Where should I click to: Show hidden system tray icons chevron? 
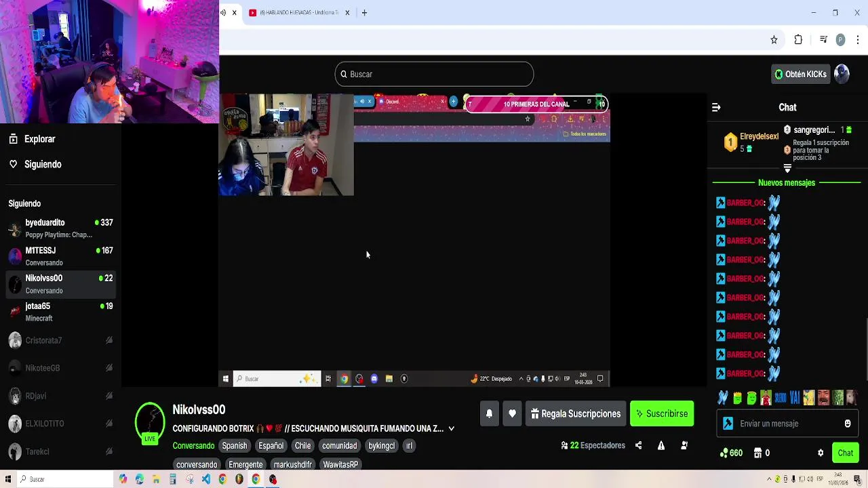770,480
